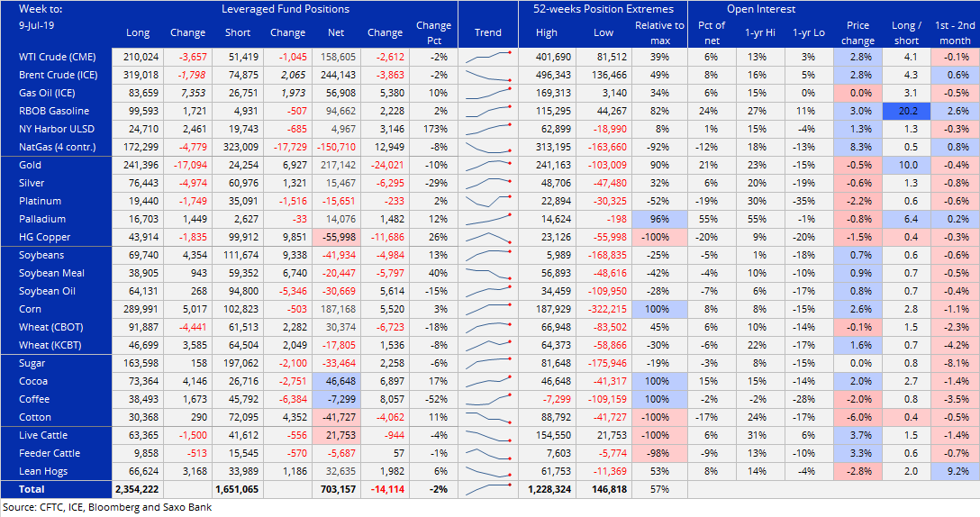Click the NatGas trend sparkline
980x517 pixels.
click(x=488, y=147)
